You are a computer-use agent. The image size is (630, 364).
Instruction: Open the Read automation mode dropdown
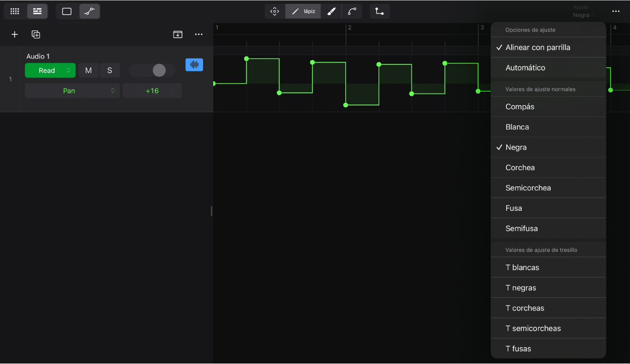[50, 71]
